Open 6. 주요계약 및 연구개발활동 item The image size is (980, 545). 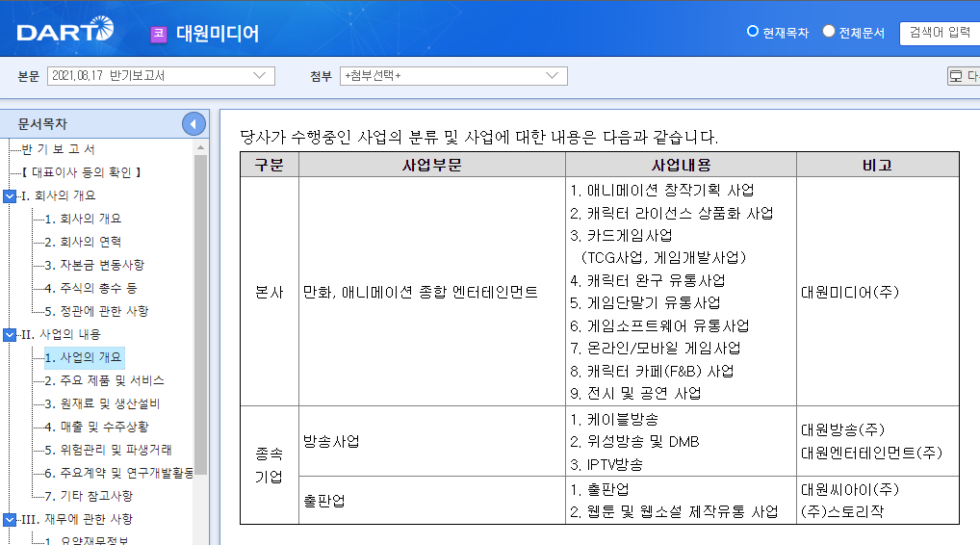click(118, 473)
